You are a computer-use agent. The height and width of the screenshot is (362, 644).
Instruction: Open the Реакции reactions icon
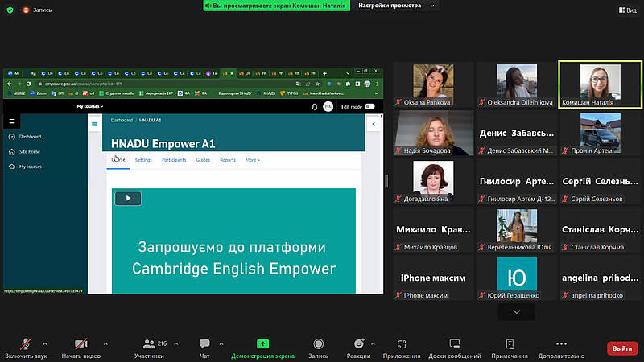click(358, 343)
